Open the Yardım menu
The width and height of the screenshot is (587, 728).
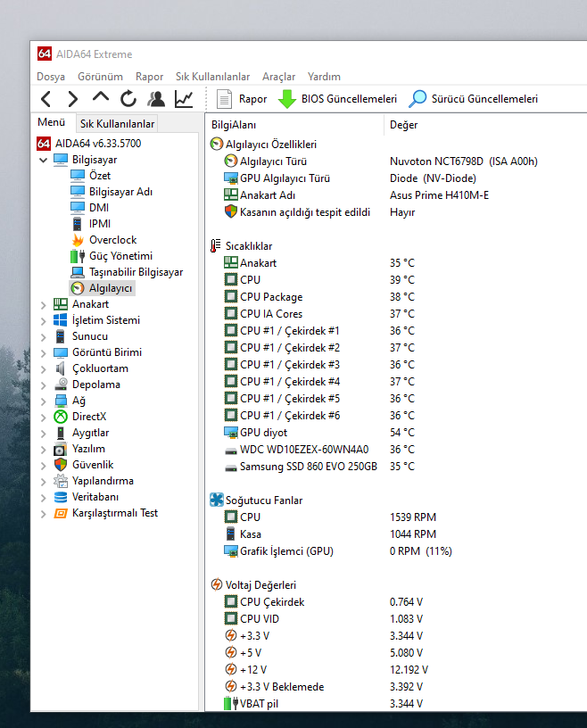click(324, 77)
